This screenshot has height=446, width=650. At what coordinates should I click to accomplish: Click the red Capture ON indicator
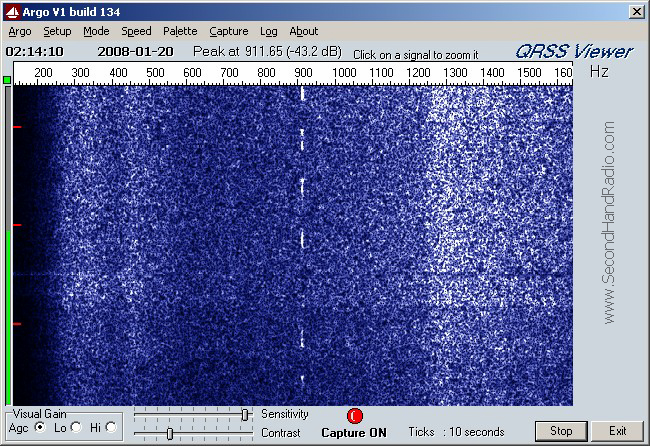(354, 416)
